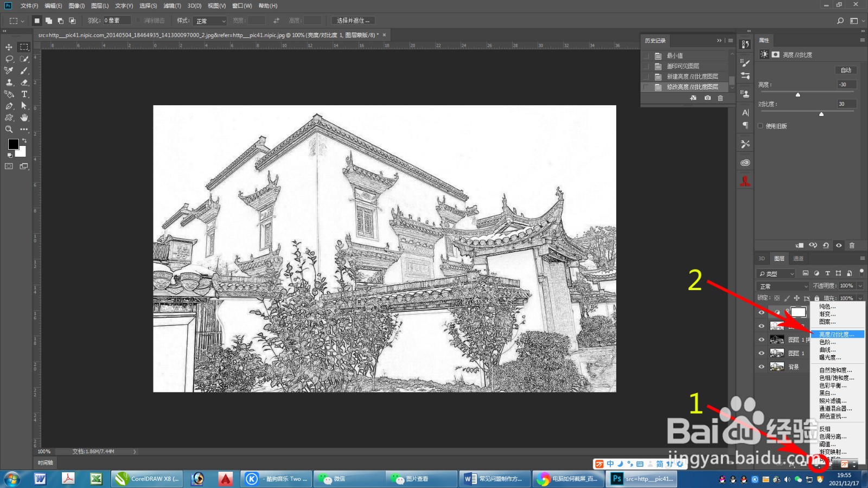Image resolution: width=868 pixels, height=488 pixels.
Task: Open the 滤镜(T) menu
Action: coord(173,6)
